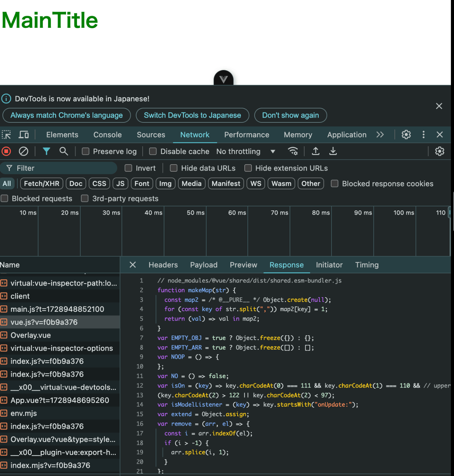Select the Overlay.vue request

(x=60, y=335)
